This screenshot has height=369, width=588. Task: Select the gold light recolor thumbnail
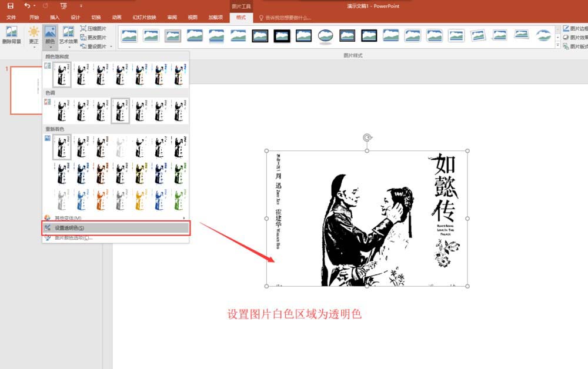coord(140,200)
